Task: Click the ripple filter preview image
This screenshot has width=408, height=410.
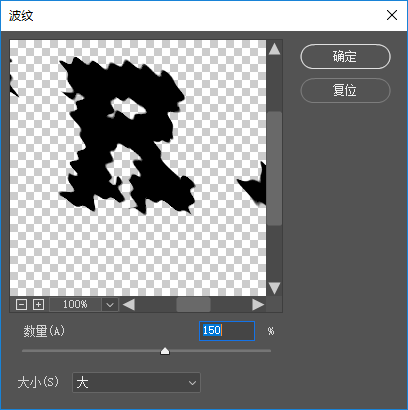Action: pos(138,168)
